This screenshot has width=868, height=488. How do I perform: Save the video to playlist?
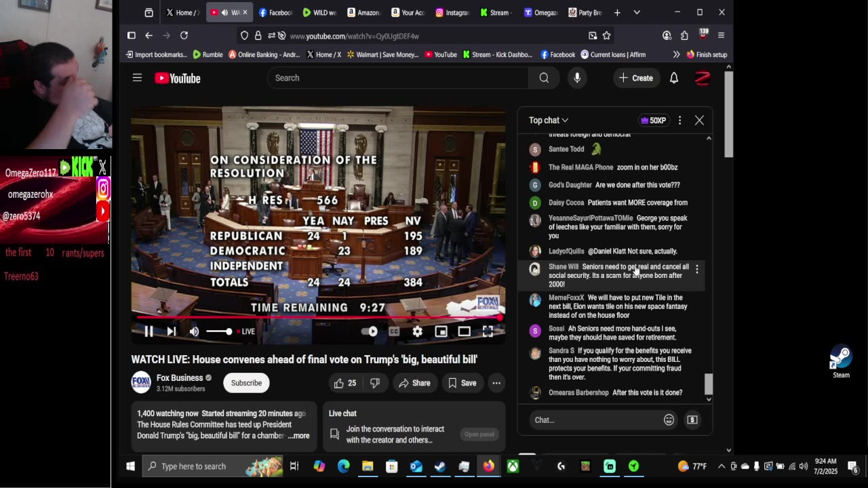[462, 383]
